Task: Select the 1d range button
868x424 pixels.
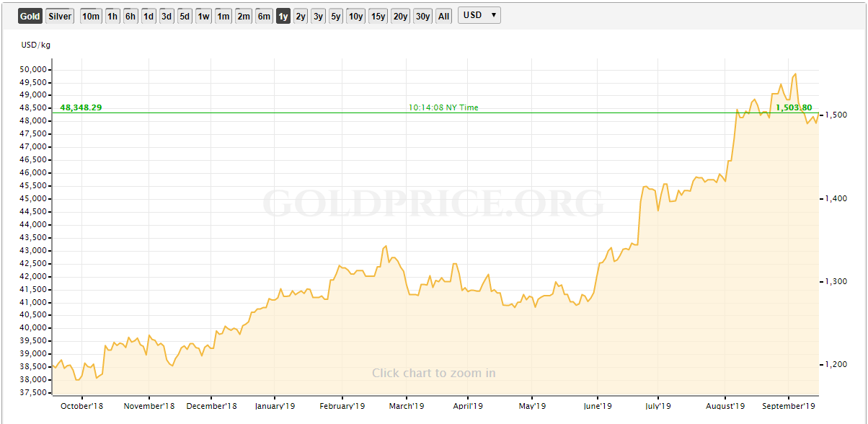Action: tap(149, 16)
